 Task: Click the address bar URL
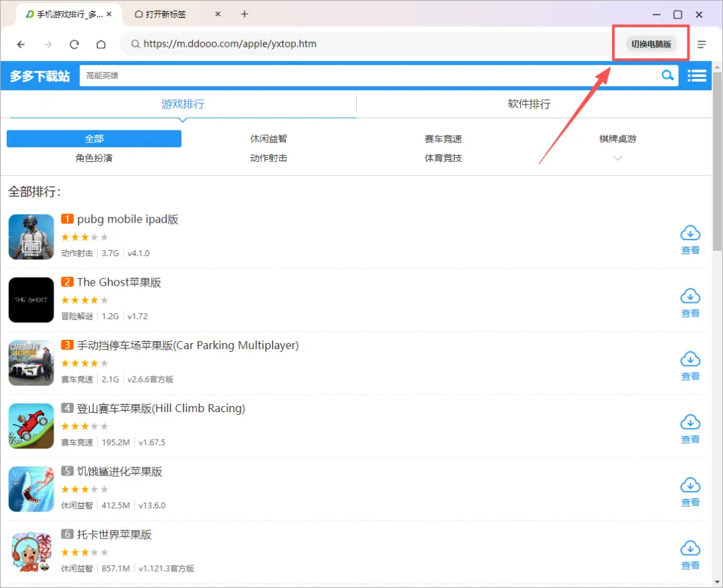[x=230, y=43]
